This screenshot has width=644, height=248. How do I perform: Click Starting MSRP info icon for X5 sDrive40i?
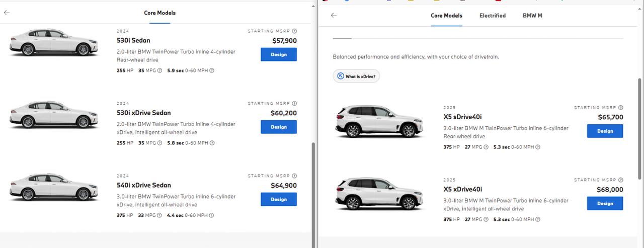(x=620, y=107)
